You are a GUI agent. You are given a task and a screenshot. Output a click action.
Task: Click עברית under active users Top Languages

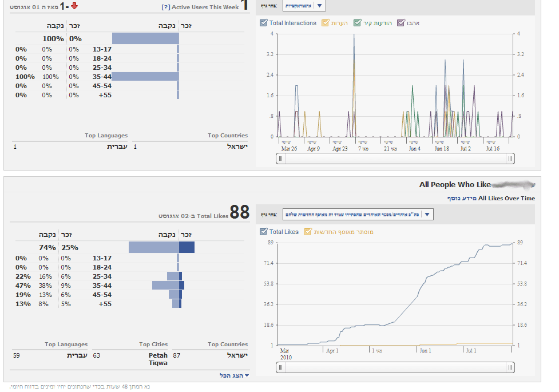coord(117,146)
